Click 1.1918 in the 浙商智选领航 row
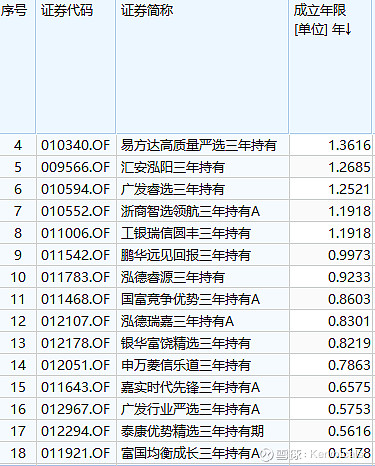375x466 pixels. [349, 211]
